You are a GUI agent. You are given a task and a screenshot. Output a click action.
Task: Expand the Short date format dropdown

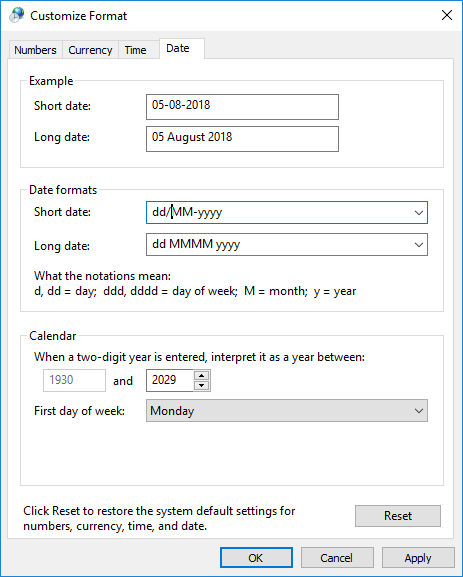click(418, 212)
